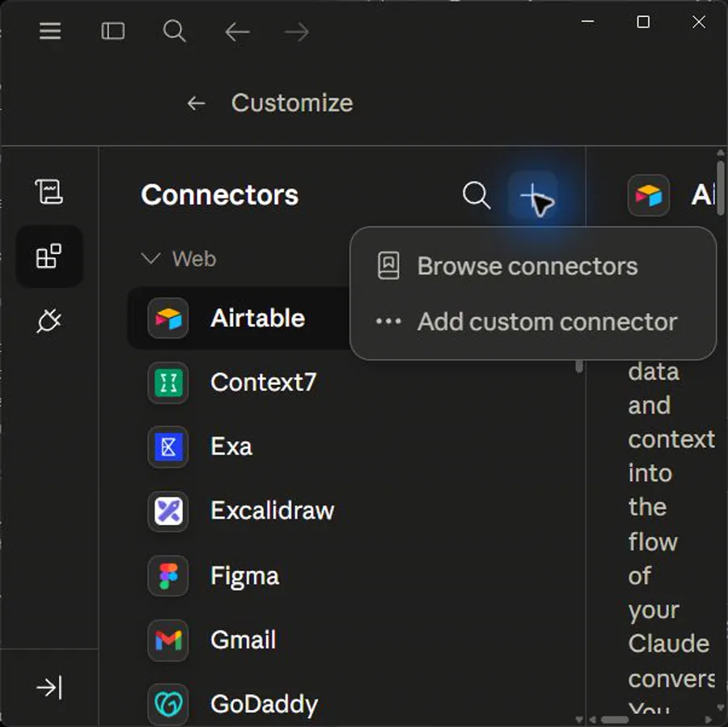
Task: Select the Airtable connector row
Action: [239, 319]
